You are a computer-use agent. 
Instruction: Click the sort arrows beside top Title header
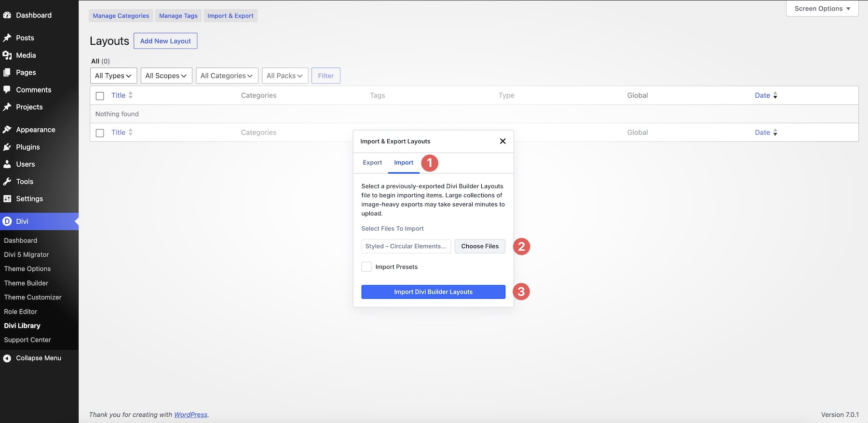tap(131, 95)
